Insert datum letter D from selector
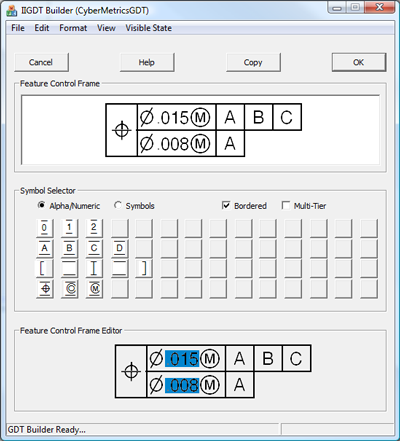Screen dimensions: 400x441 pyautogui.click(x=119, y=248)
